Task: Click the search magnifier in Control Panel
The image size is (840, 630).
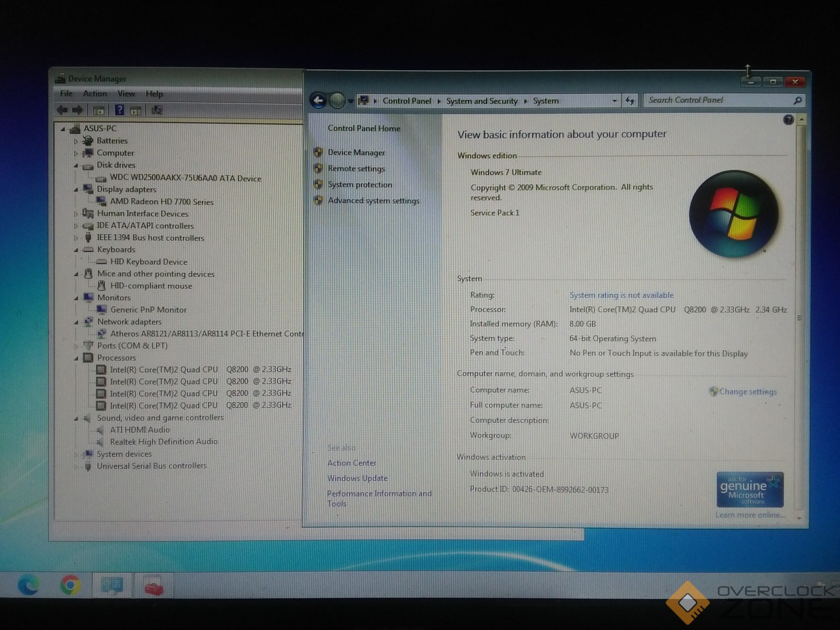Action: [x=797, y=100]
